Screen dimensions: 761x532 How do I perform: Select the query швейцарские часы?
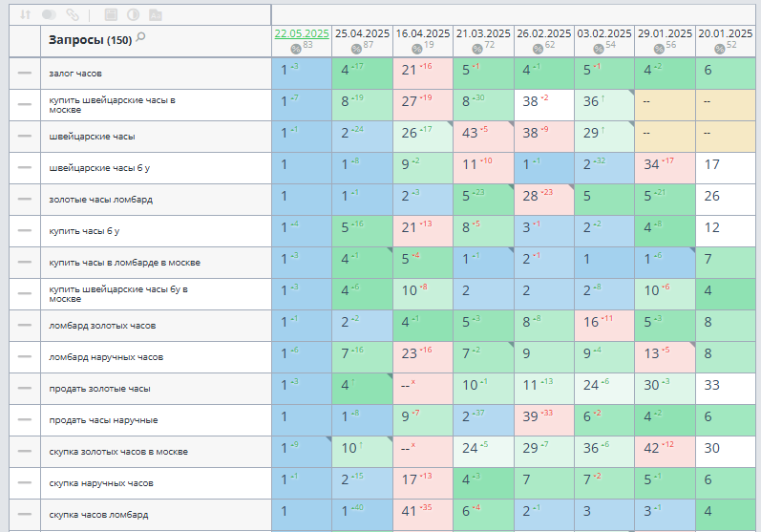pos(92,137)
